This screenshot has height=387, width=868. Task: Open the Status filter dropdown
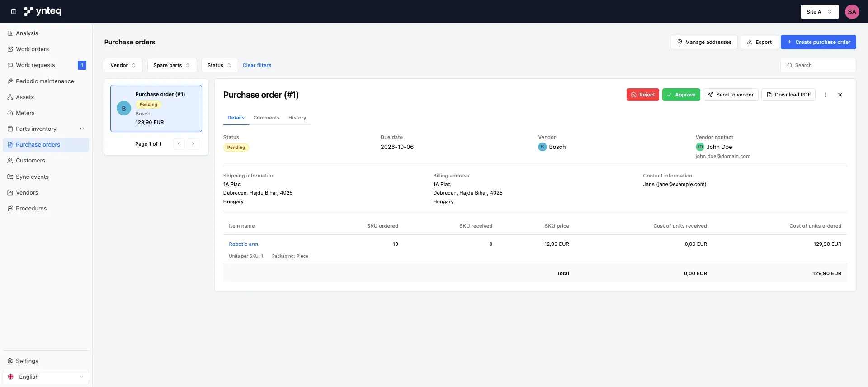coord(219,65)
